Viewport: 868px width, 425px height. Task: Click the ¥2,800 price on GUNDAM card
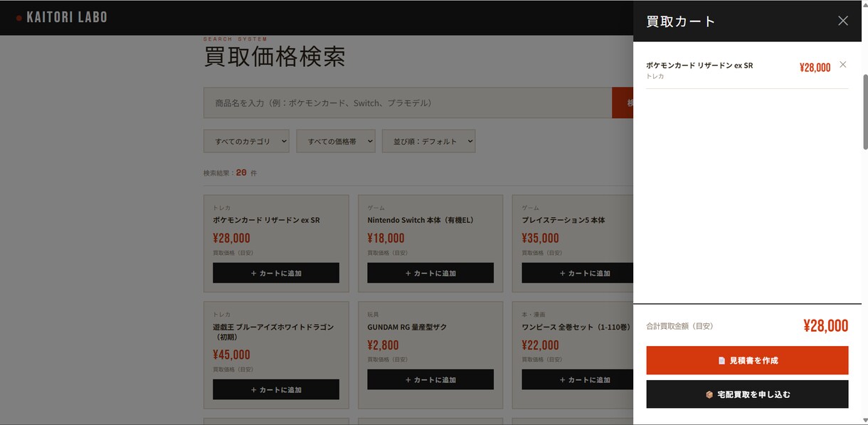click(383, 345)
